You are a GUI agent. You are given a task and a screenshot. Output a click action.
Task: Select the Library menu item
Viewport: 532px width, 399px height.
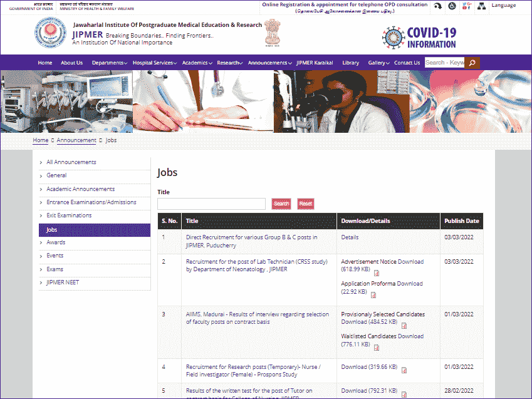(x=350, y=62)
